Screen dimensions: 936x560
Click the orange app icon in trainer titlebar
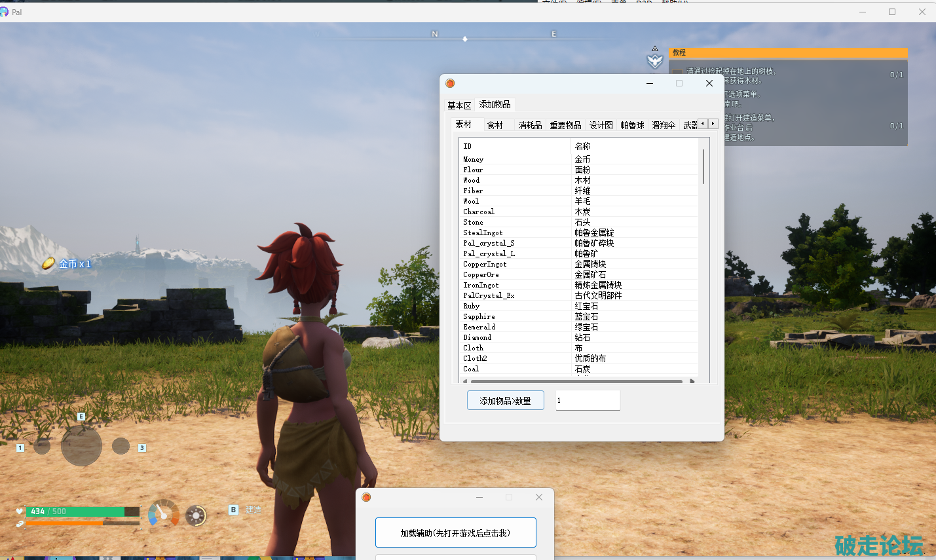pyautogui.click(x=450, y=83)
